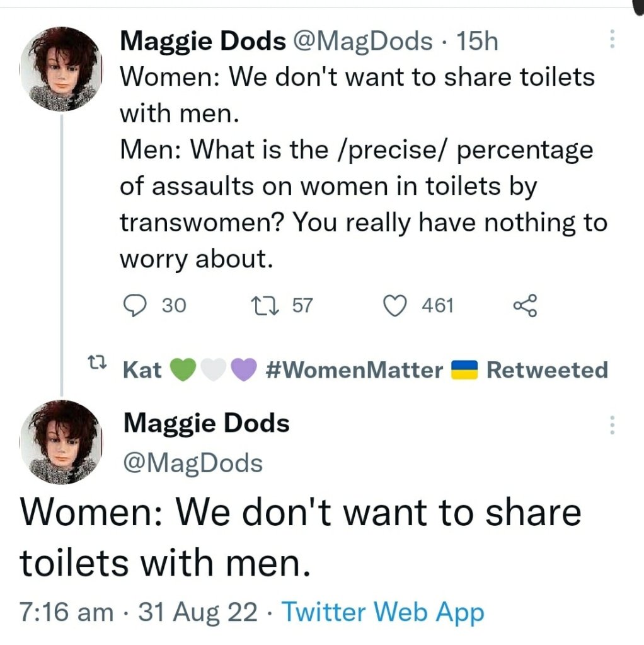
Task: Open Kat's retweeted label
Action: click(x=549, y=370)
